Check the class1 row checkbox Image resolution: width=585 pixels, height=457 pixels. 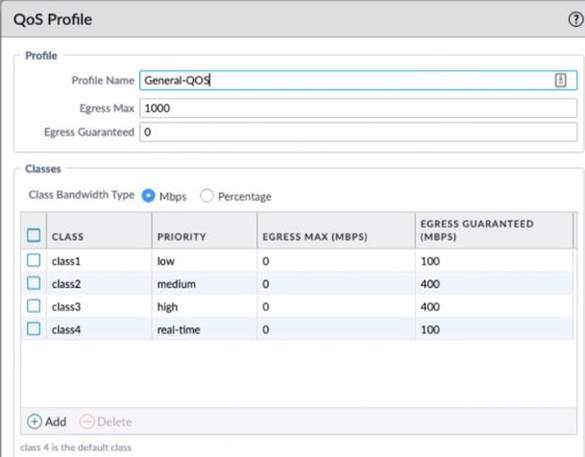point(34,260)
